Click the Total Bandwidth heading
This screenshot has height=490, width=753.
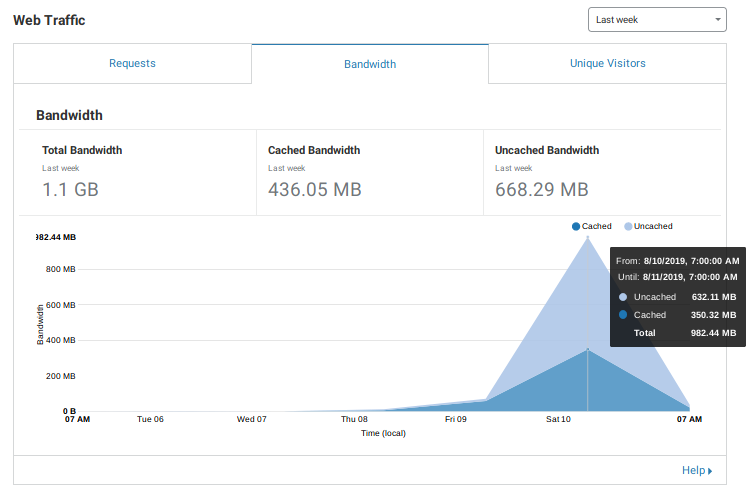coord(82,150)
